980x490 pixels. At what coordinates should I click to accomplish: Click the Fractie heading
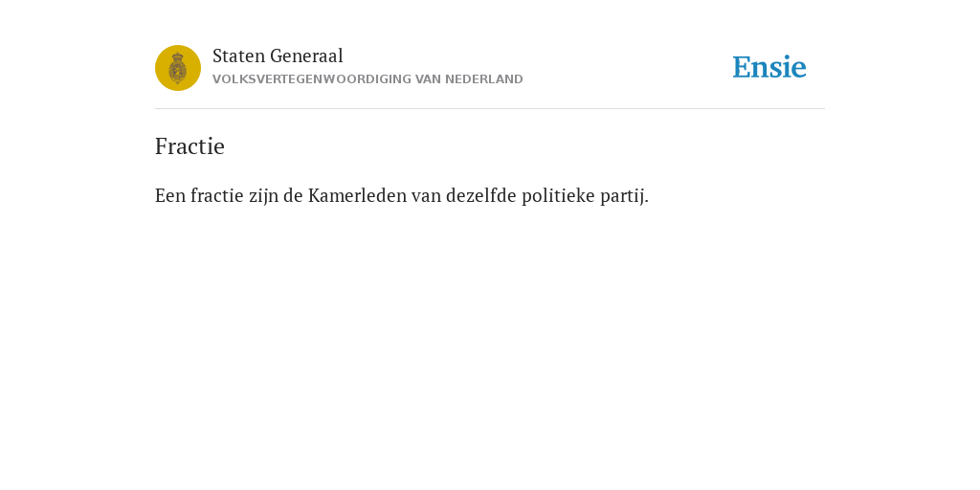click(x=189, y=146)
